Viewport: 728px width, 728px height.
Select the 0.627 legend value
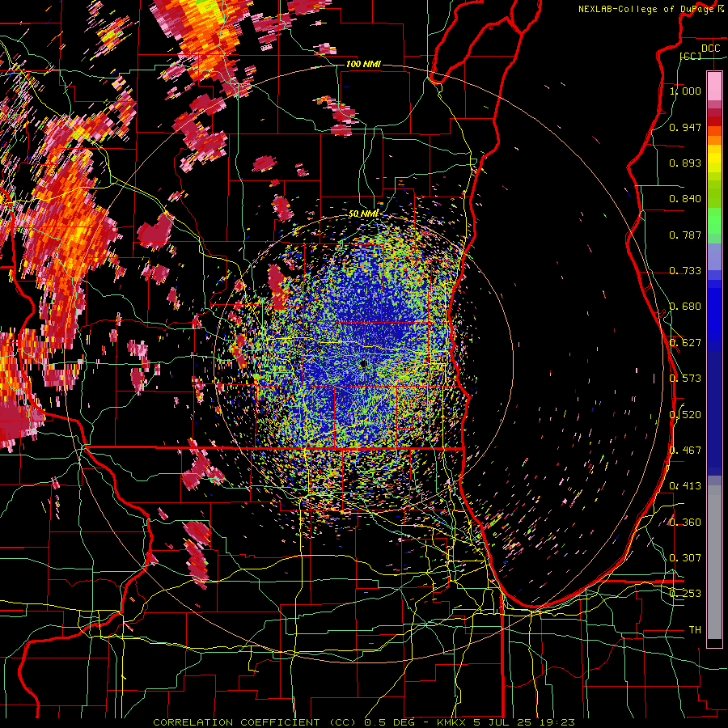point(685,343)
